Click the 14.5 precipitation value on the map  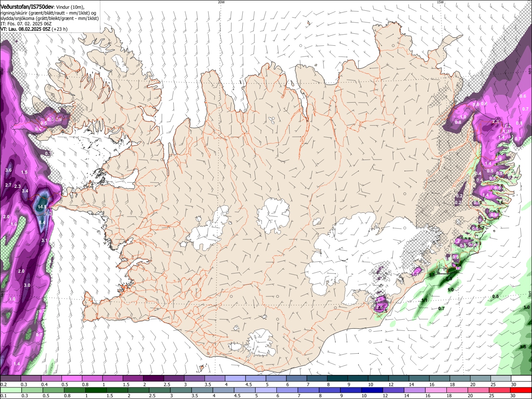(42, 207)
